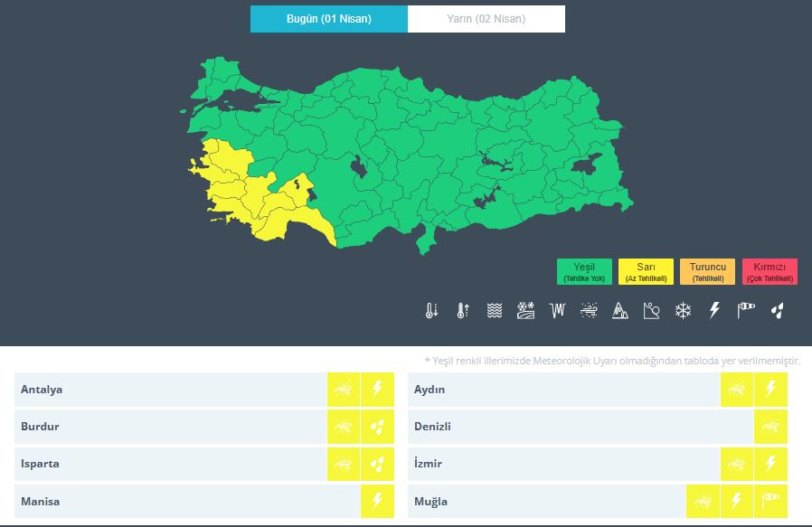Click the icicles frost icon in the legend row
Image resolution: width=812 pixels, height=527 pixels.
click(x=557, y=311)
